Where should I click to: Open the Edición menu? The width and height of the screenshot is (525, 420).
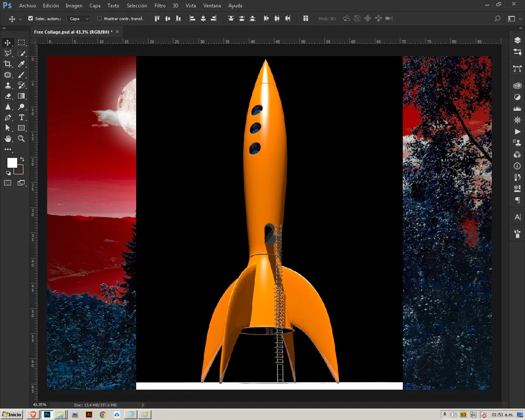51,6
